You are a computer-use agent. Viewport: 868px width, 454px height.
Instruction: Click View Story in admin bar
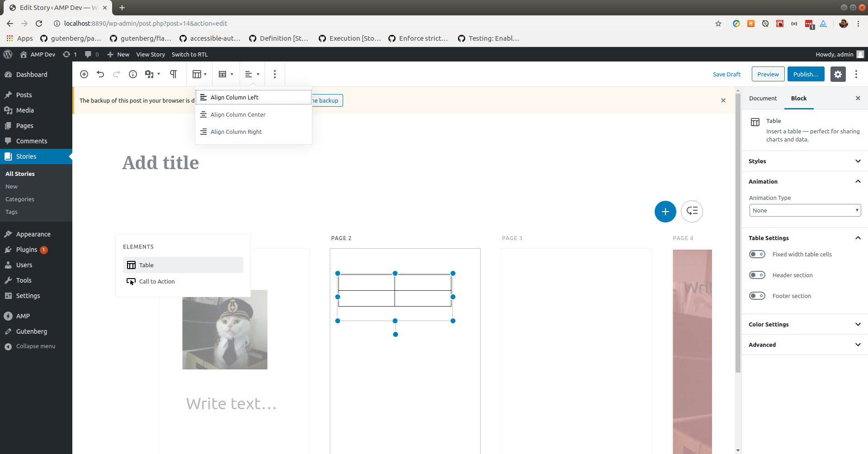(x=151, y=54)
